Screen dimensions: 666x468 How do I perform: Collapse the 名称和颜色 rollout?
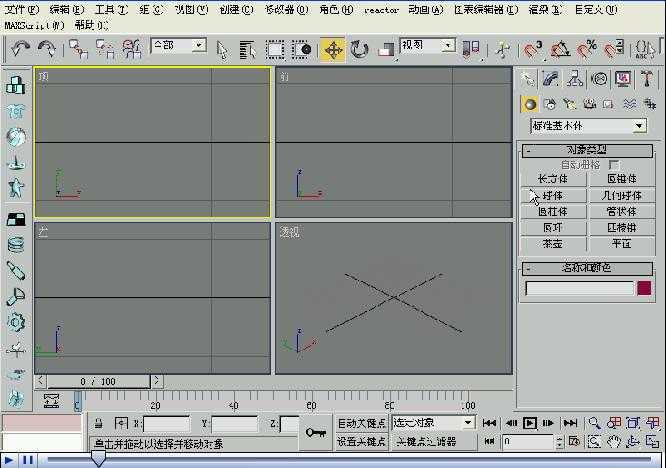[x=587, y=268]
